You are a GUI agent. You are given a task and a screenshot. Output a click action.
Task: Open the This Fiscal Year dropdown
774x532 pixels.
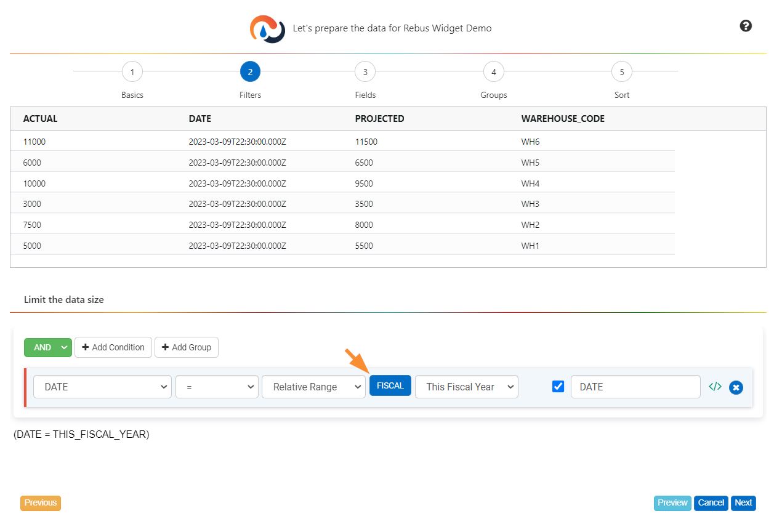466,387
